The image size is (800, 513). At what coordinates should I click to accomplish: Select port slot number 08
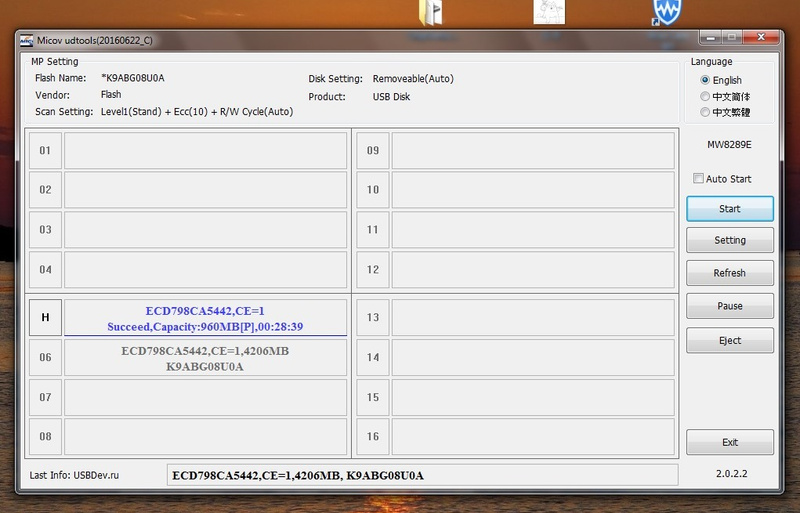45,436
